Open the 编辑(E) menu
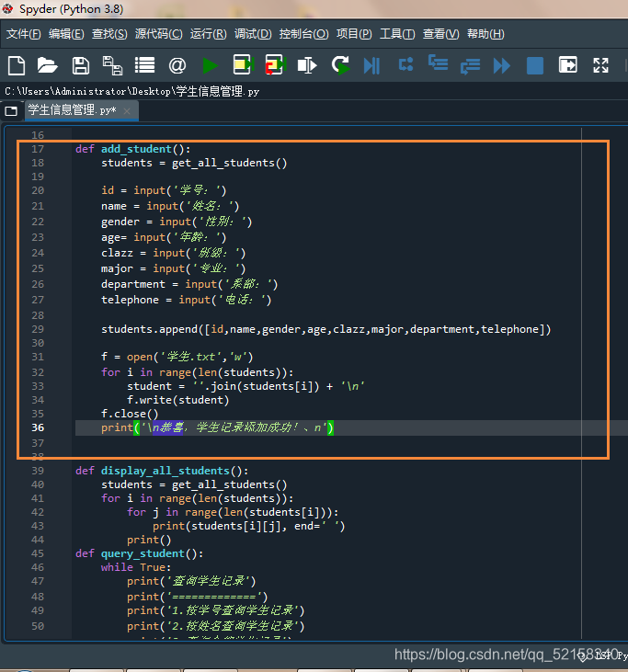The height and width of the screenshot is (672, 628). 66,34
